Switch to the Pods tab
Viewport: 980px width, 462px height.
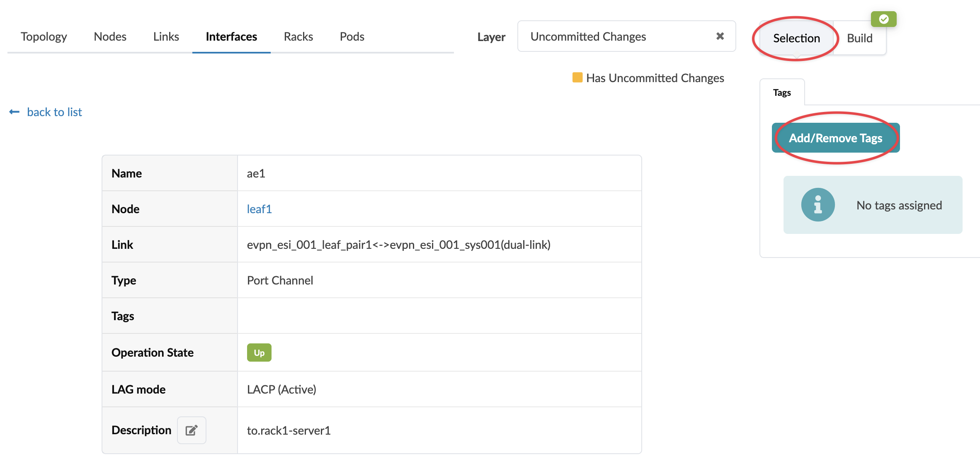coord(352,36)
